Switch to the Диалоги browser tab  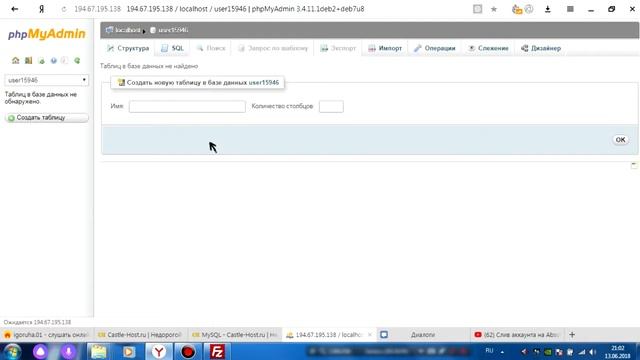click(x=423, y=335)
